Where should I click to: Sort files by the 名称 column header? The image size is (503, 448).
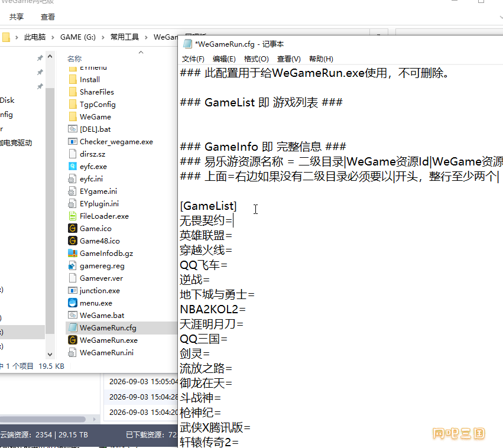click(74, 59)
